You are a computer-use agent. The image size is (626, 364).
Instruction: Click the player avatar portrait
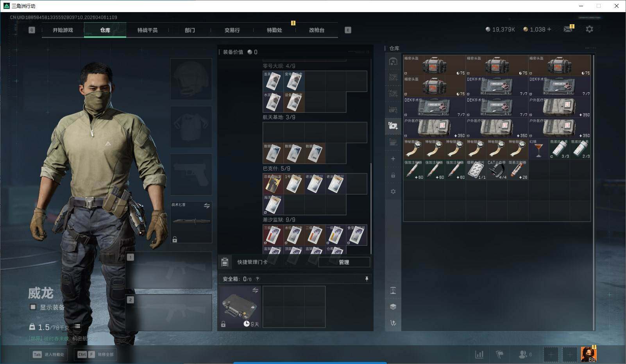point(588,354)
